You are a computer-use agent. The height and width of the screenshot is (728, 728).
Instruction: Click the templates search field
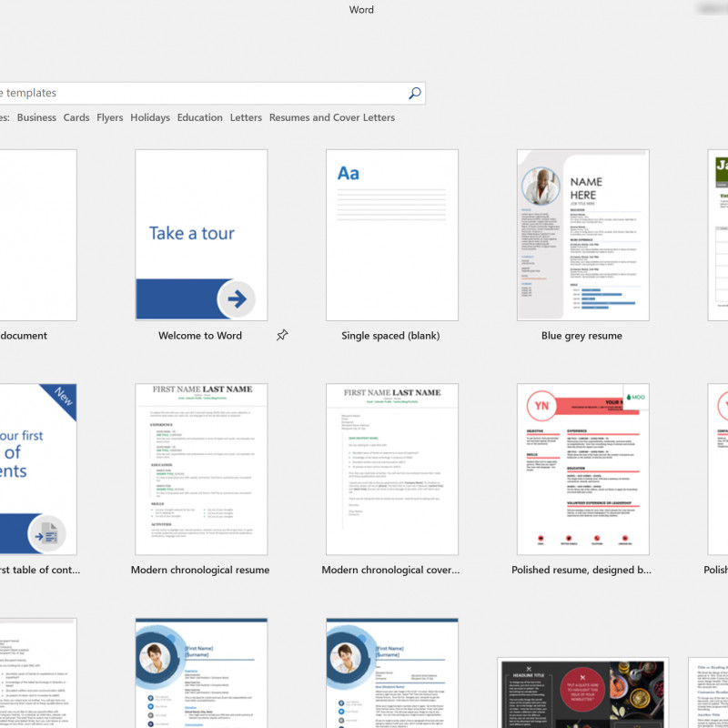212,93
